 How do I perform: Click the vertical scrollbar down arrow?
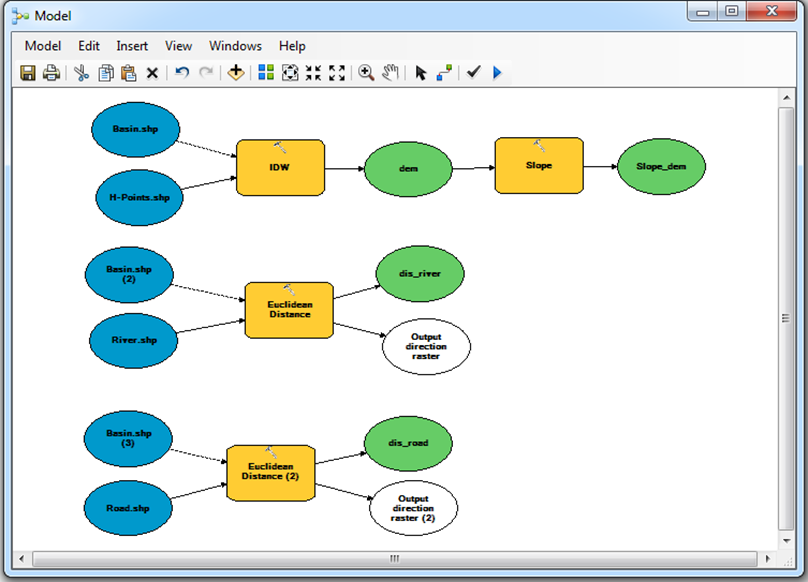786,541
